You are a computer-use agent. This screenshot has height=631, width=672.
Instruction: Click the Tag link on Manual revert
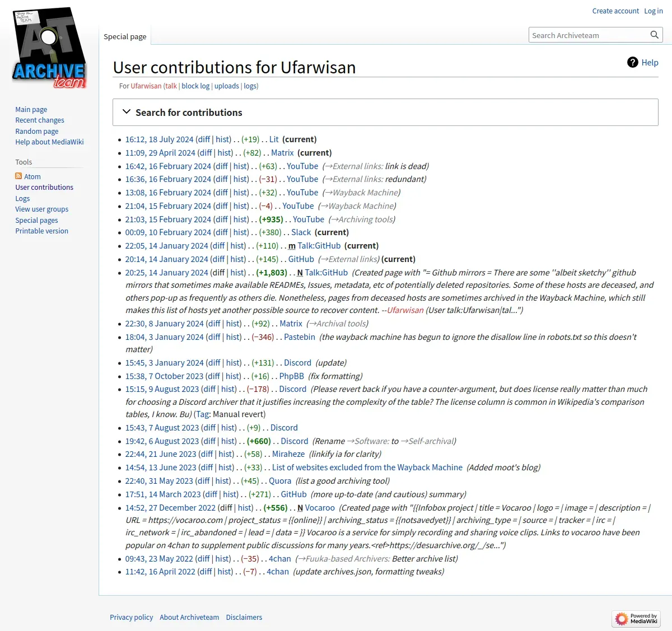(203, 414)
